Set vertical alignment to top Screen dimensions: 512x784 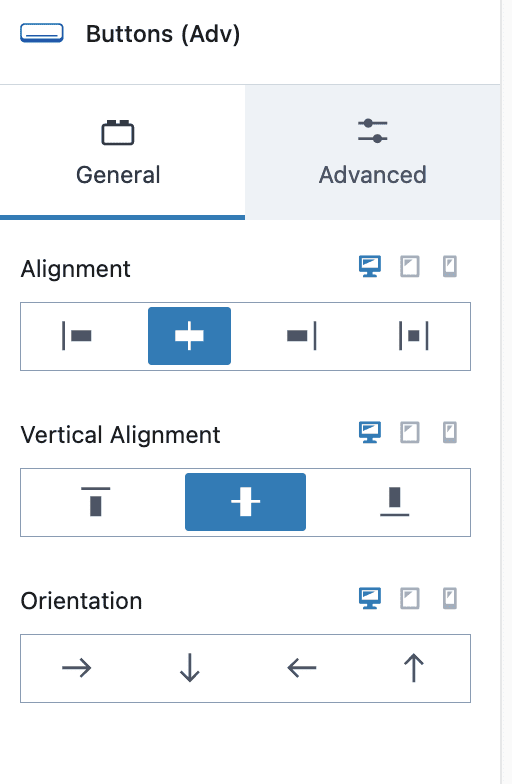tap(96, 502)
